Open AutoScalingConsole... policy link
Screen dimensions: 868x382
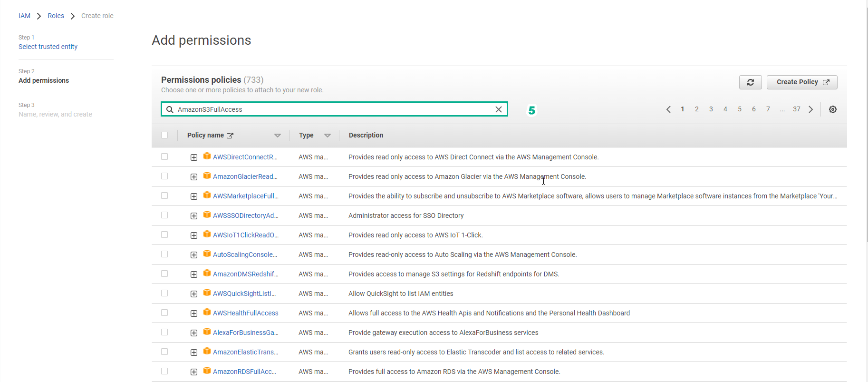(x=245, y=255)
